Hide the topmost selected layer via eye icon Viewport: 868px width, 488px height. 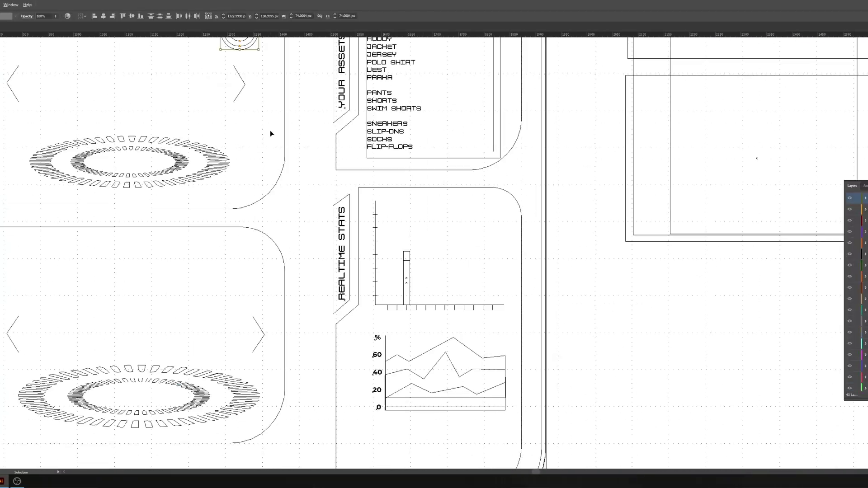[x=849, y=198]
